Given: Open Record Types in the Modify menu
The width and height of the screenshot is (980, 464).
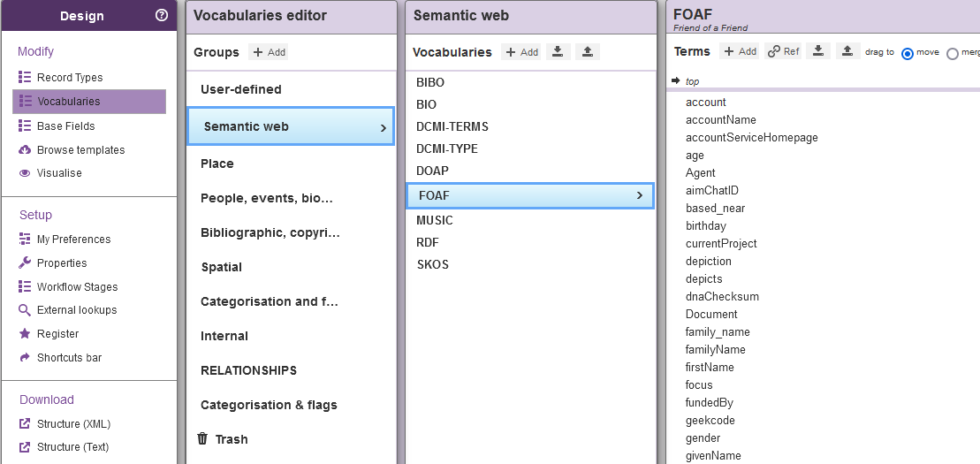Looking at the screenshot, I should 70,78.
